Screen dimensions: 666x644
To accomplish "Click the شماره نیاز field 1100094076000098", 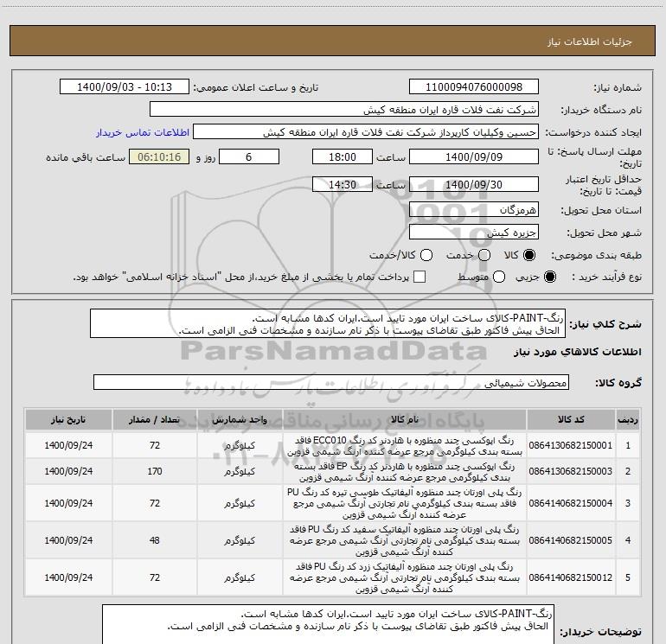I will coord(474,87).
